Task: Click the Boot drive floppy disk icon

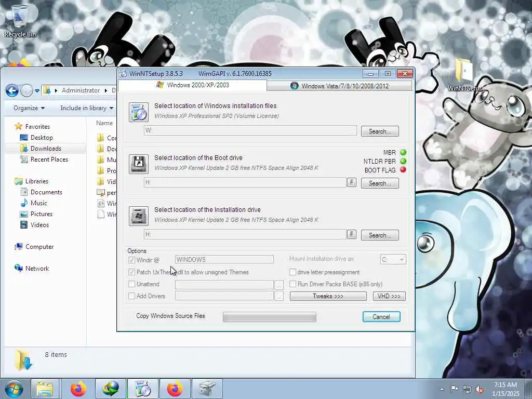Action: click(x=138, y=164)
